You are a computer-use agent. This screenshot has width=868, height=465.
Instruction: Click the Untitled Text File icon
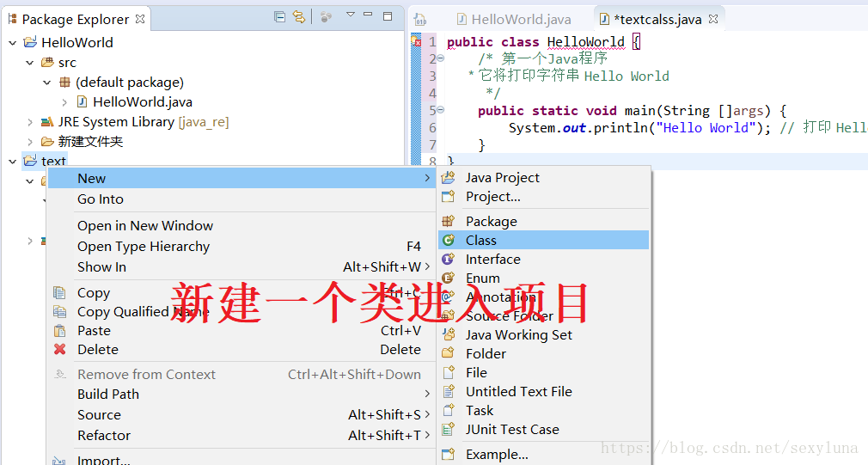point(449,391)
